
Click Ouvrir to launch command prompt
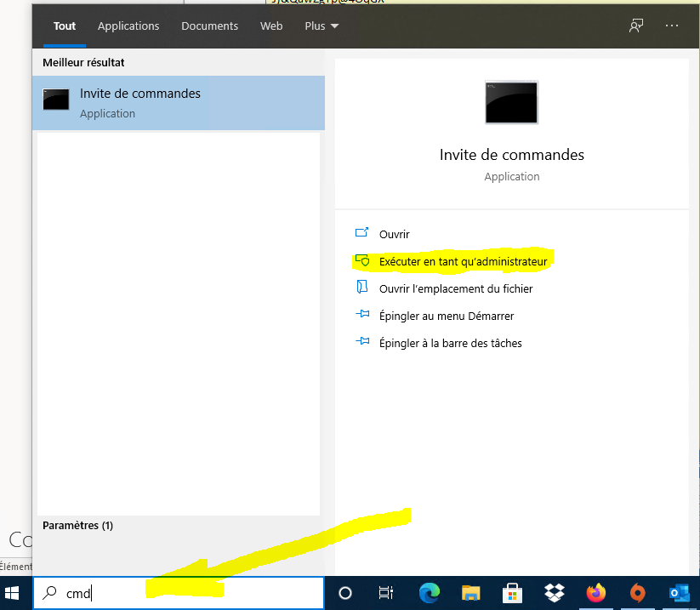click(x=395, y=234)
